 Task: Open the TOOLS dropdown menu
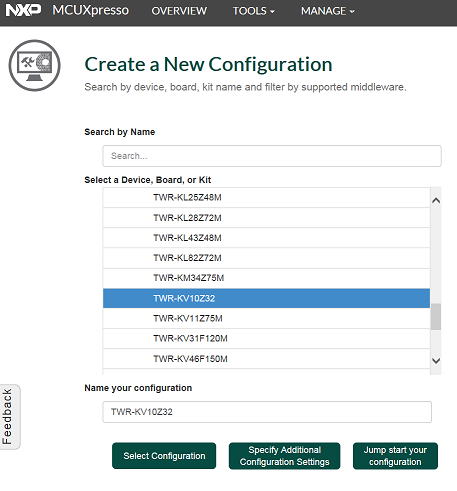254,11
